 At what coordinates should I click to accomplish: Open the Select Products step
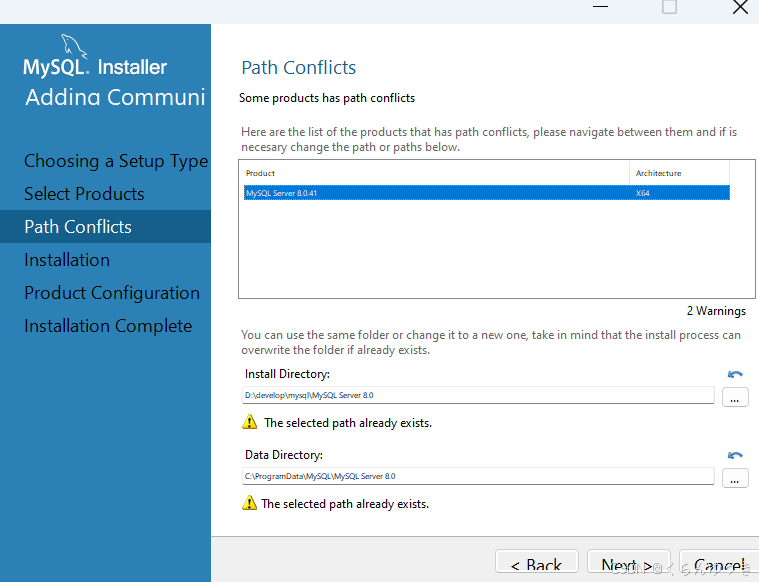pyautogui.click(x=84, y=194)
